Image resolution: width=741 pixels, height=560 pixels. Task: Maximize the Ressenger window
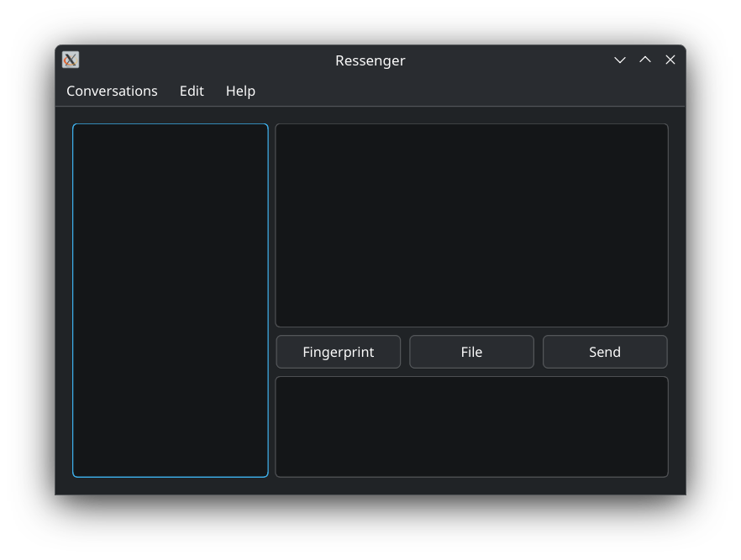645,60
